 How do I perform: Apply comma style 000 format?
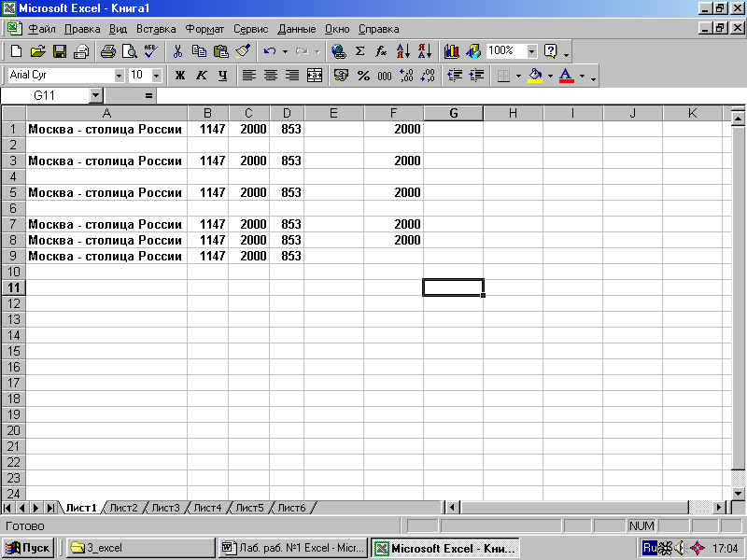point(385,76)
